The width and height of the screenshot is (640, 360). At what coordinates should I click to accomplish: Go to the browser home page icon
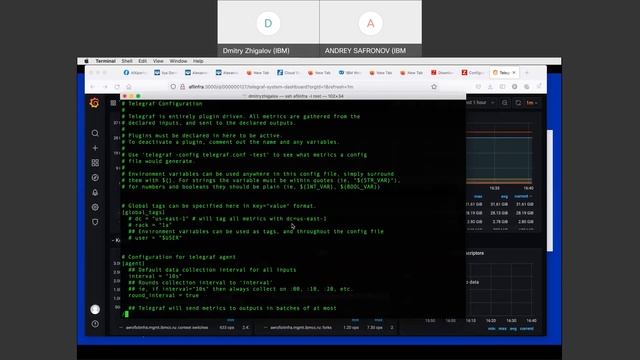tap(129, 87)
